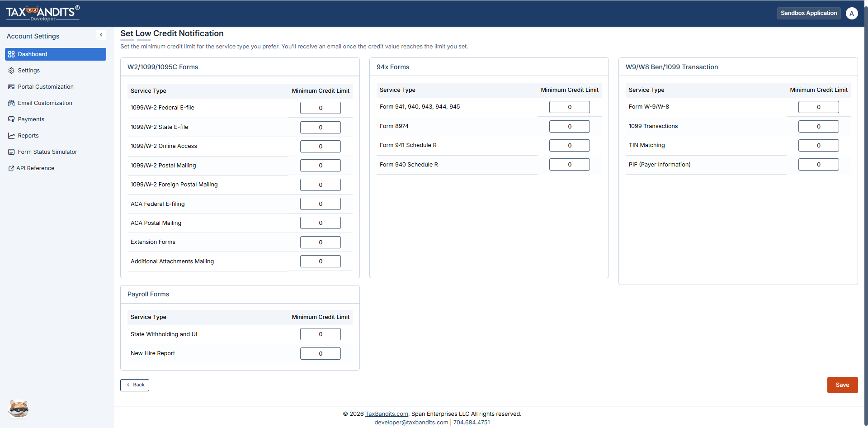The image size is (868, 428).
Task: Open Email Customization page
Action: coord(45,103)
